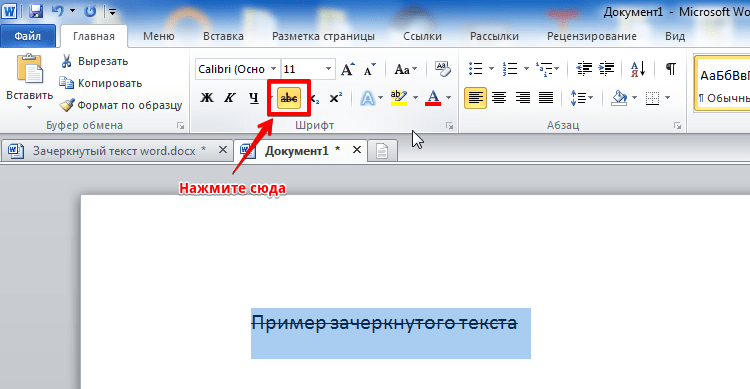Open the highlight color dropdown arrow
The height and width of the screenshot is (389, 750).
coord(416,98)
